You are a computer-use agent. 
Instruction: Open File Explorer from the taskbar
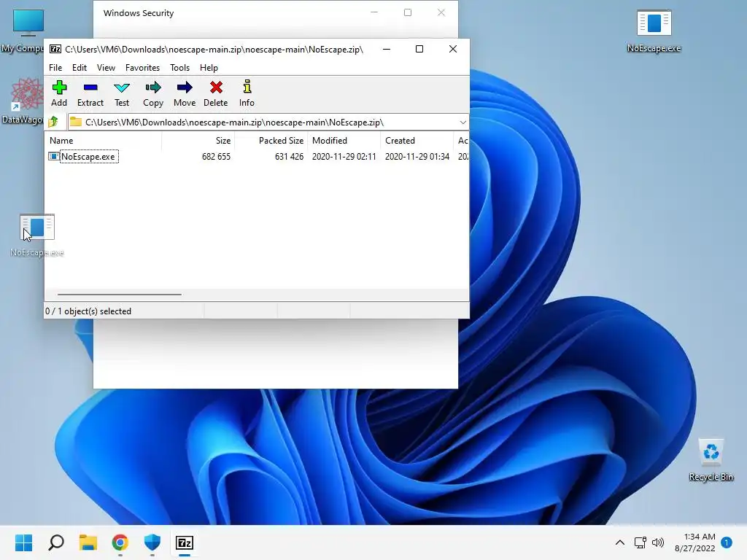(x=88, y=542)
